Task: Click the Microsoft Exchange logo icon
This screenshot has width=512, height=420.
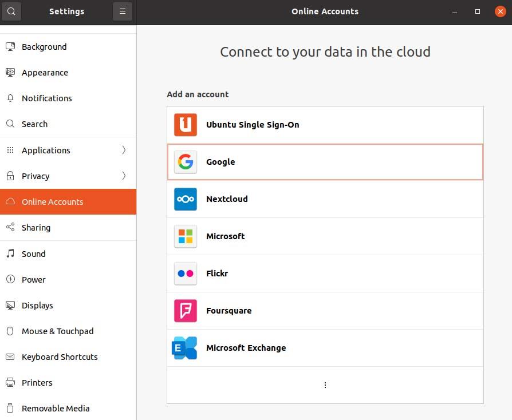Action: 184,348
